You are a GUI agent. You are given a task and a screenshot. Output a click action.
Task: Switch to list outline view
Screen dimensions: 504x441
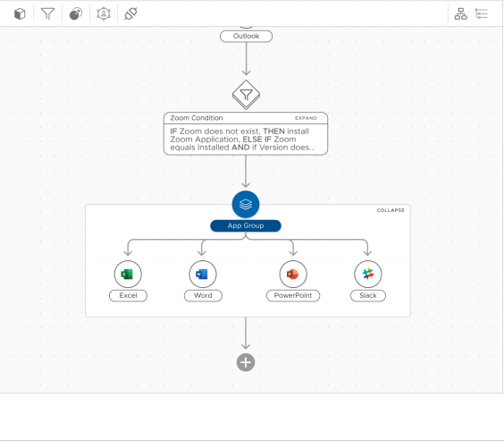(x=482, y=13)
